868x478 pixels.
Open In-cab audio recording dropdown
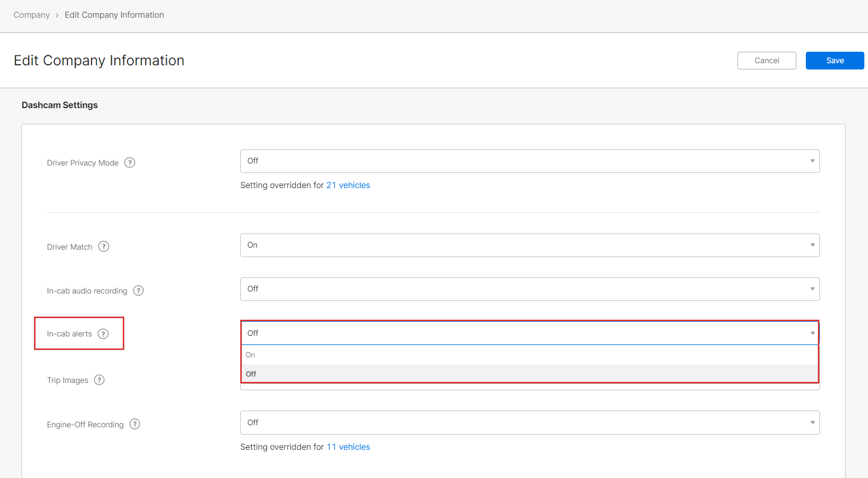pos(530,289)
